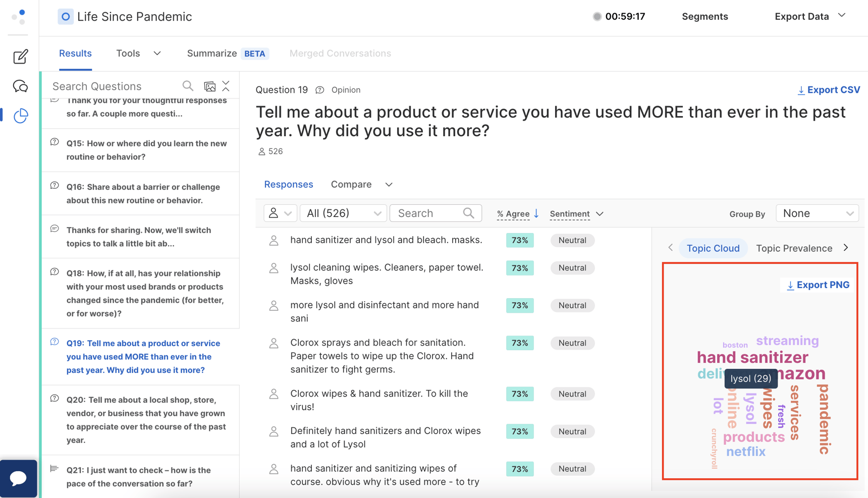Open the pie chart results sidebar icon

[x=20, y=116]
